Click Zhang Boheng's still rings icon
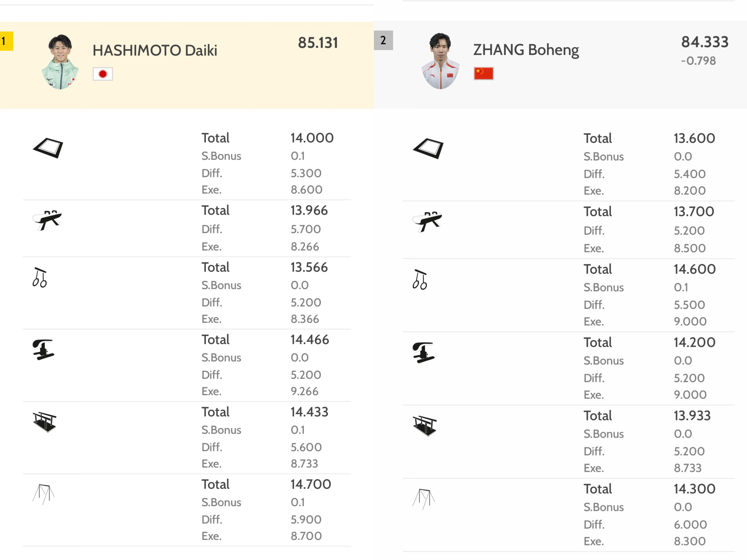The image size is (747, 560). 420,280
